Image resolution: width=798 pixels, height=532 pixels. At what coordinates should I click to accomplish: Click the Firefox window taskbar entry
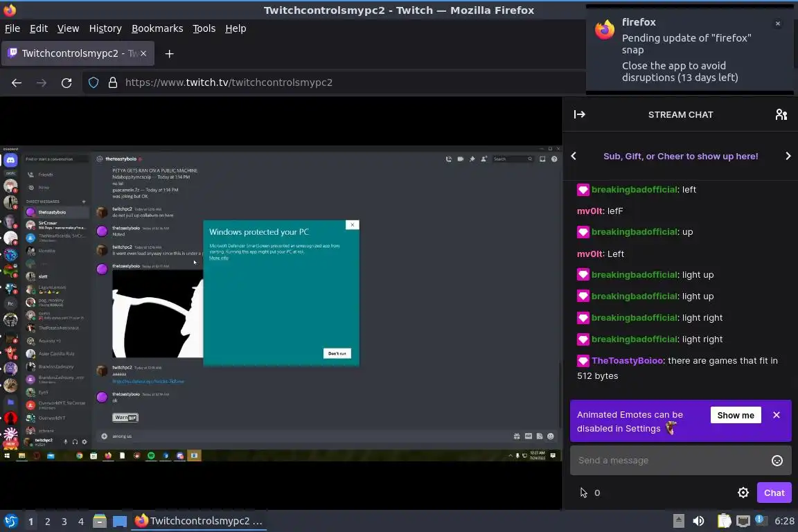(x=199, y=521)
